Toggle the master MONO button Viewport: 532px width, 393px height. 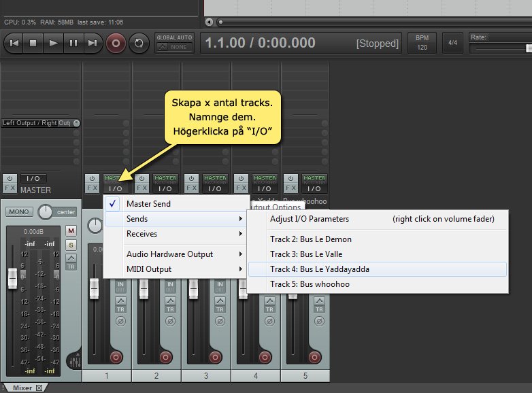(x=19, y=212)
